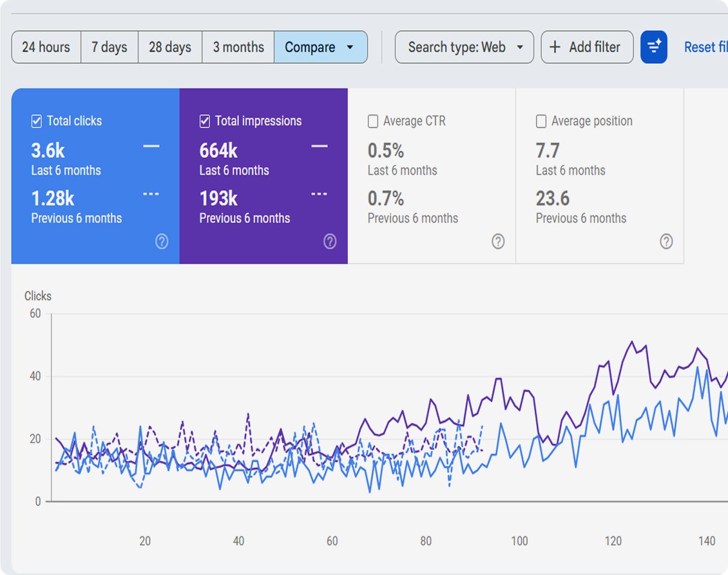Click the Add filter button
728x575 pixels.
587,47
